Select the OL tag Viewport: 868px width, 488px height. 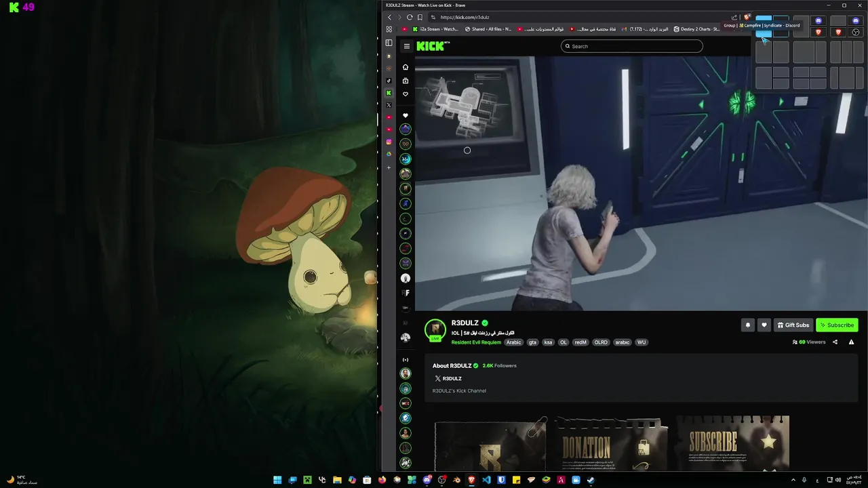tap(563, 342)
